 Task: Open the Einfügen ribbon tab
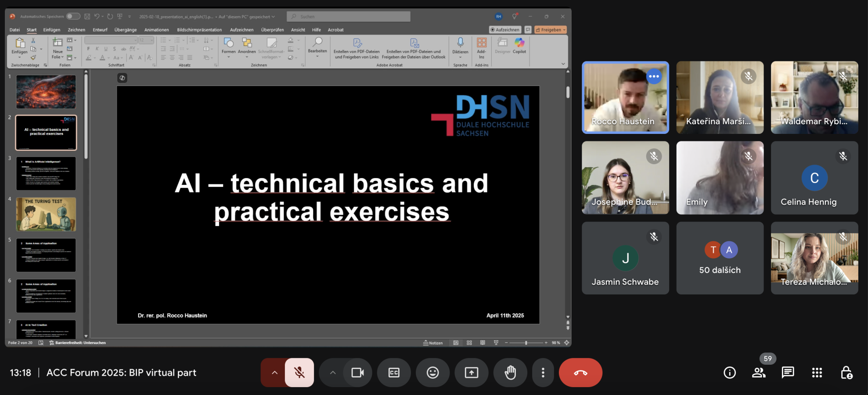point(52,30)
